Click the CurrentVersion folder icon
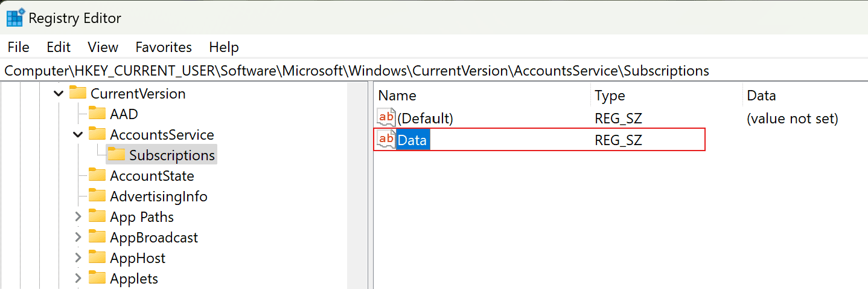Screen dimensions: 868x289 78,93
